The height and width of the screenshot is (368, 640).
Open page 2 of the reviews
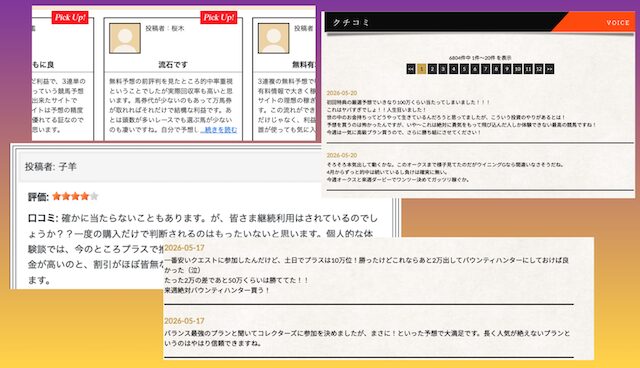click(x=432, y=69)
